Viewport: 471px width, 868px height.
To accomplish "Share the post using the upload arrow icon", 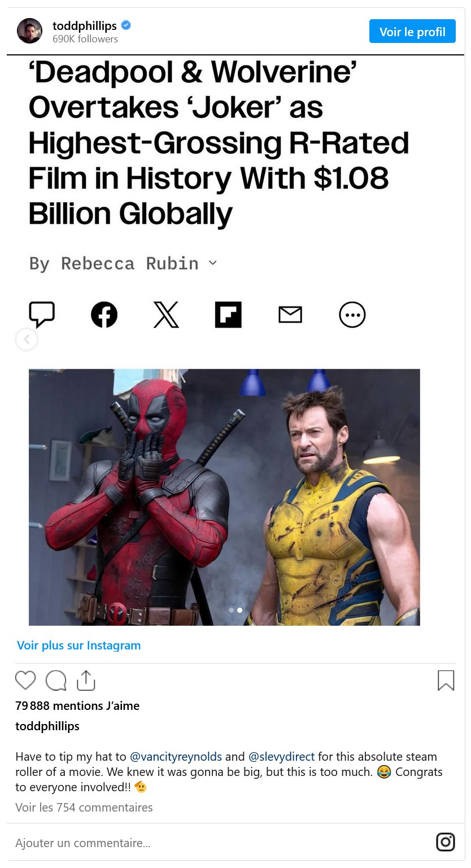I will (86, 681).
